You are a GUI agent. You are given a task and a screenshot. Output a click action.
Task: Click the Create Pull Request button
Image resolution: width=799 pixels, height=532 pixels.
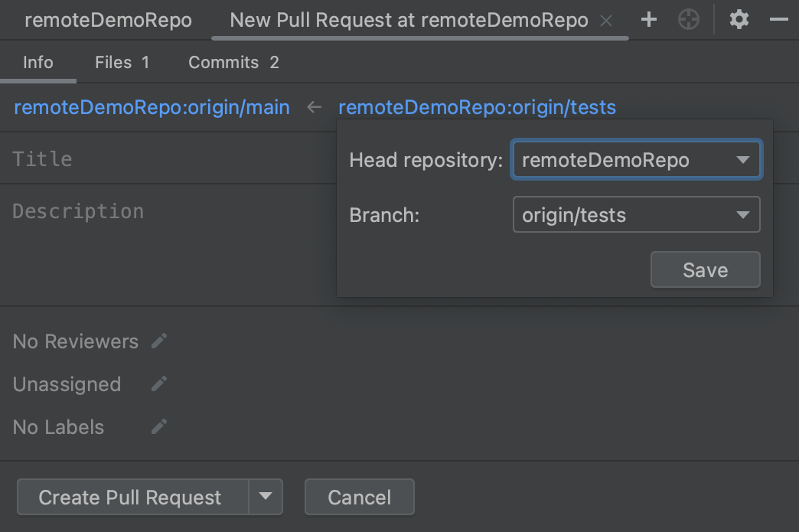[x=130, y=498]
